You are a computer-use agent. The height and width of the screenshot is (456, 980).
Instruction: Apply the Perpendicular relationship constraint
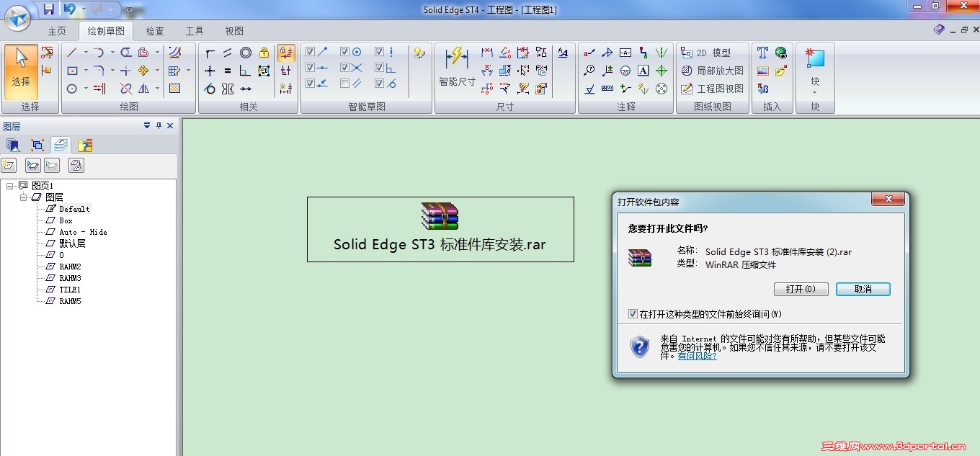click(246, 71)
